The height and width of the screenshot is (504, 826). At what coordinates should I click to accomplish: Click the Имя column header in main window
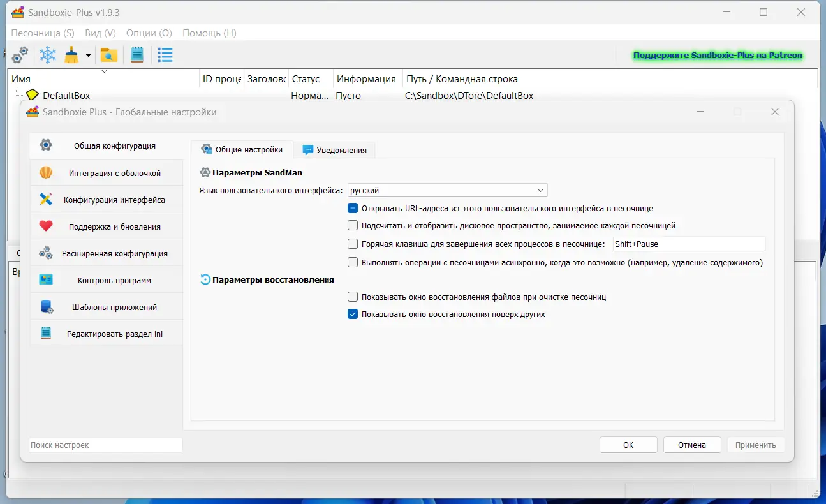[x=105, y=79]
